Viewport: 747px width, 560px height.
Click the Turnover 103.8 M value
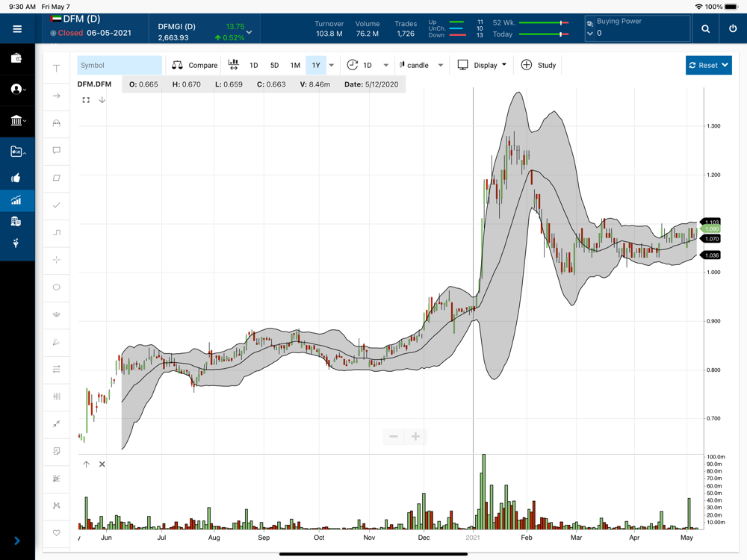[329, 34]
